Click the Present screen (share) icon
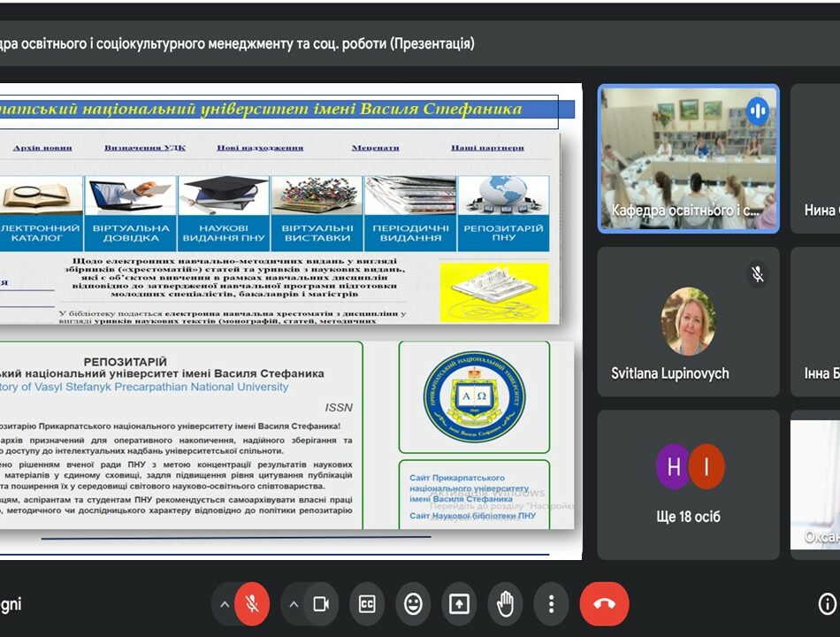Image resolution: width=840 pixels, height=637 pixels. [459, 604]
